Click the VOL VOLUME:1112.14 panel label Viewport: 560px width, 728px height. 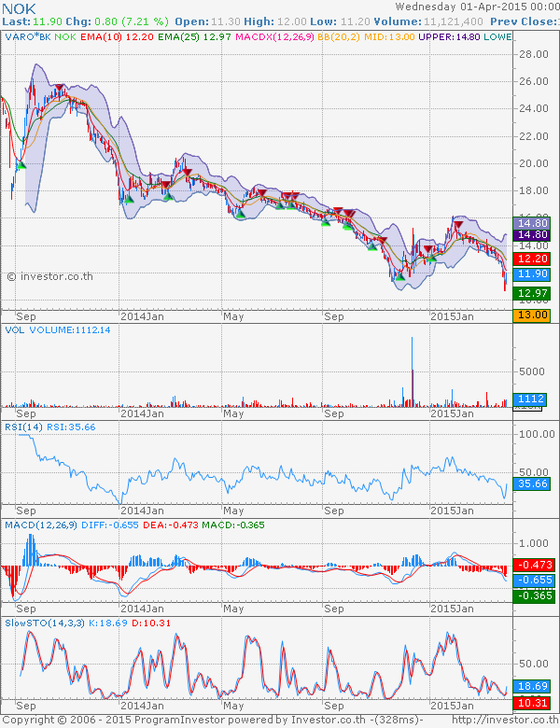pyautogui.click(x=58, y=330)
